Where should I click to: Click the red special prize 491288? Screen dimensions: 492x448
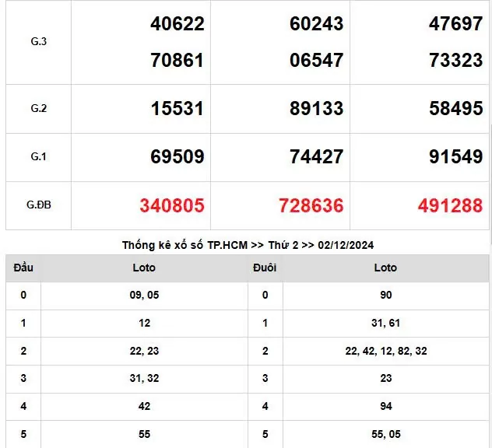coord(451,205)
